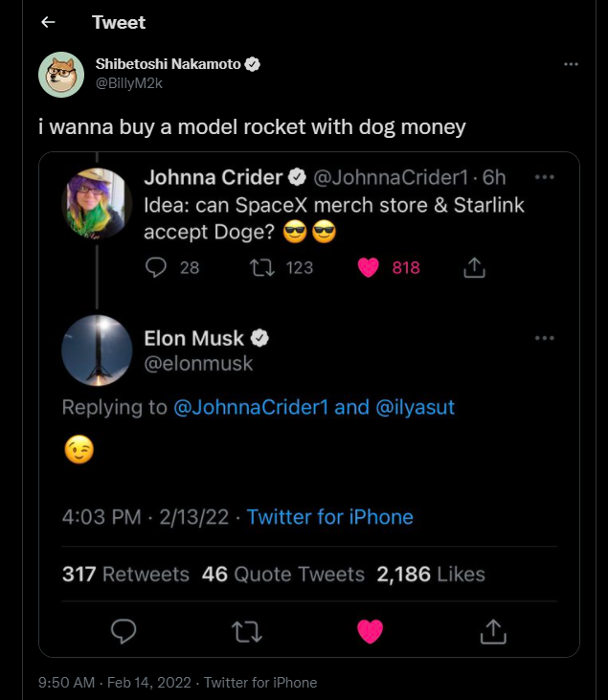Toggle the like heart under Elon's tweet
608x700 pixels.
click(370, 631)
